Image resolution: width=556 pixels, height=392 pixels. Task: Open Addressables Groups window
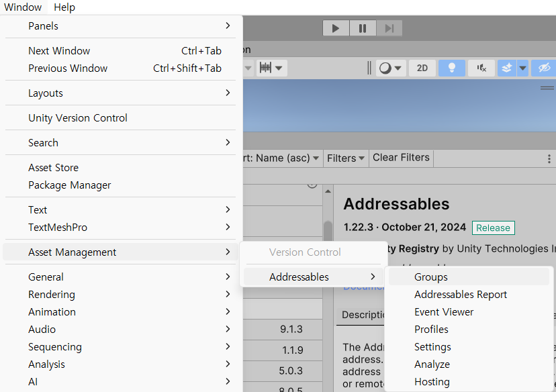[x=469, y=277]
